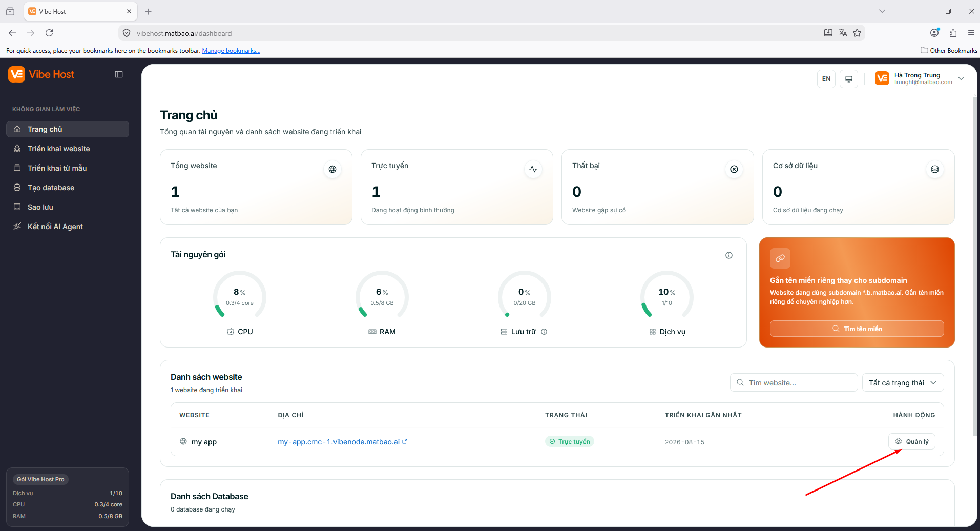Click the install app icon in address bar

pyautogui.click(x=828, y=33)
